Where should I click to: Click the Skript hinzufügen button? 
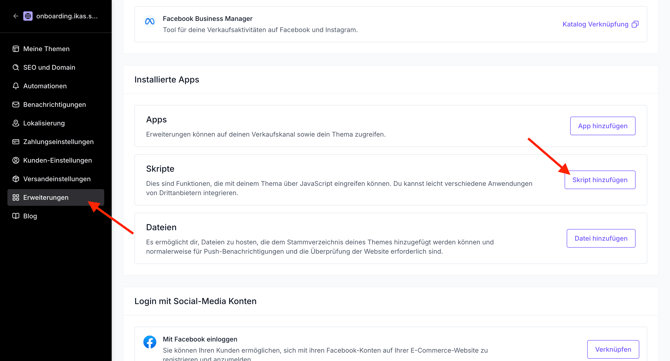coord(600,180)
